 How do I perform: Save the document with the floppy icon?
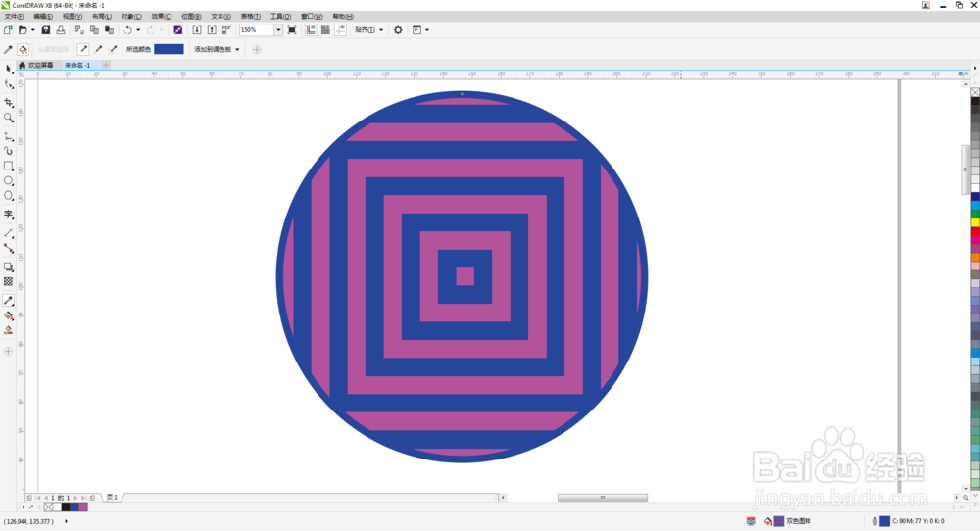pos(46,30)
